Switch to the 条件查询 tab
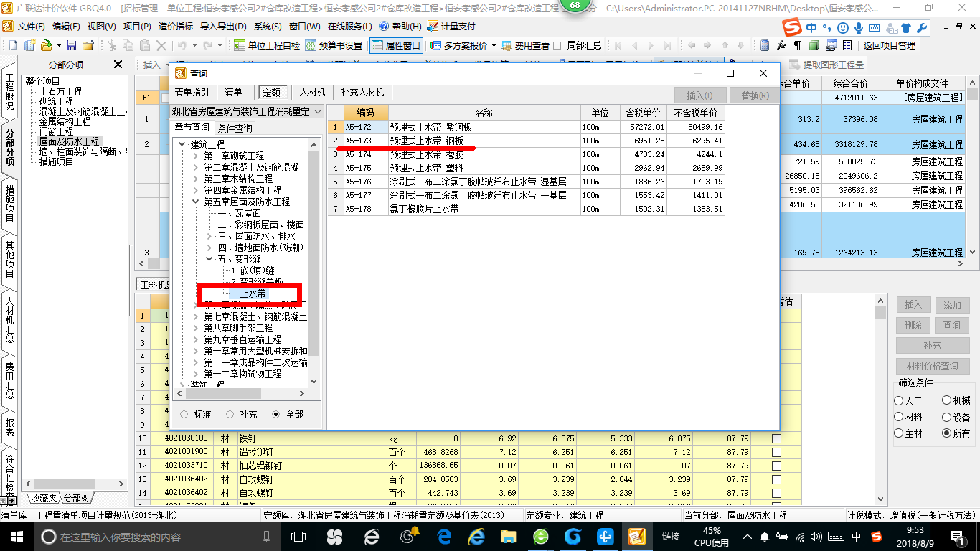The image size is (980, 551). coord(235,128)
